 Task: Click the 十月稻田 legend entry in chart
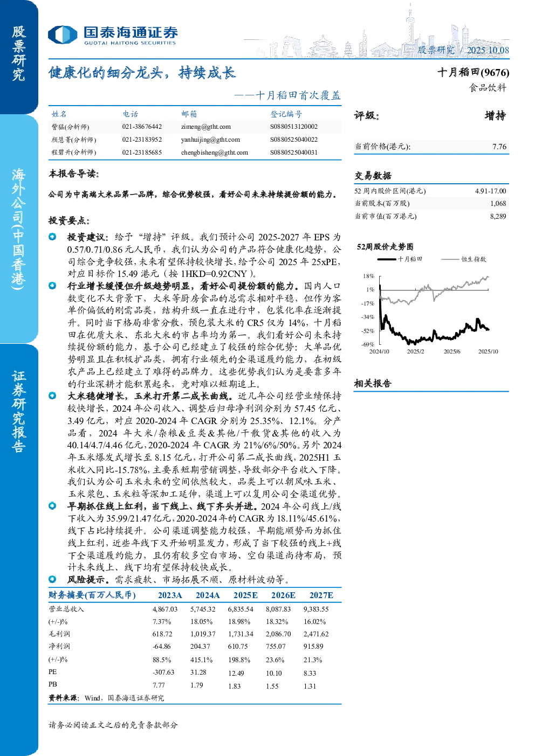[400, 259]
